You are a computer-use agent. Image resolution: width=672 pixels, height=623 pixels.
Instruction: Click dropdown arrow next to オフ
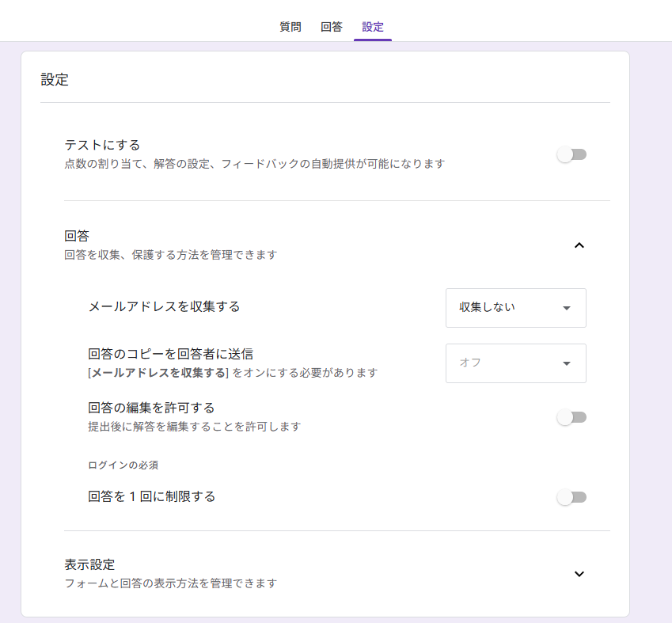pos(567,363)
